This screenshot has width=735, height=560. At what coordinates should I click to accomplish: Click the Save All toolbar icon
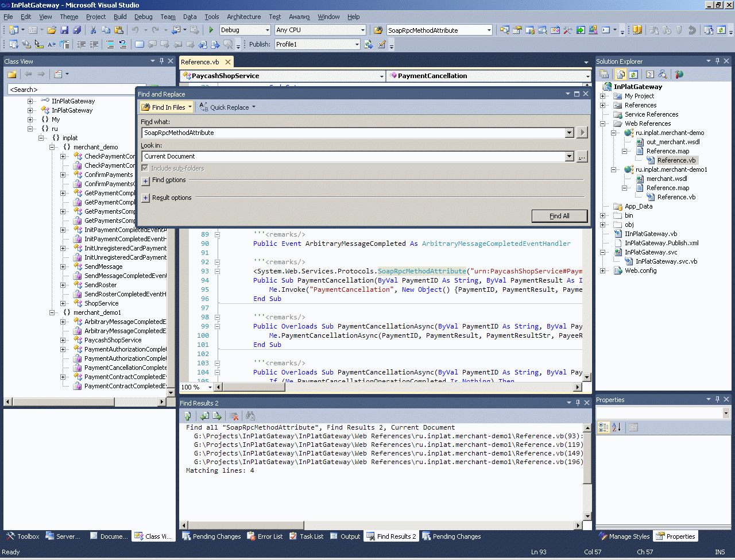point(76,30)
